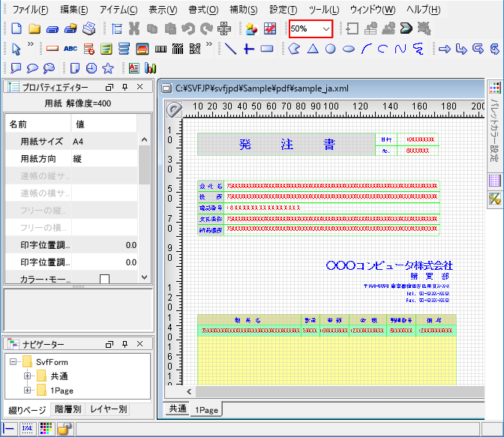504x437 pixels.
Task: Switch to the レイヤー別 navigator tab
Action: (108, 409)
